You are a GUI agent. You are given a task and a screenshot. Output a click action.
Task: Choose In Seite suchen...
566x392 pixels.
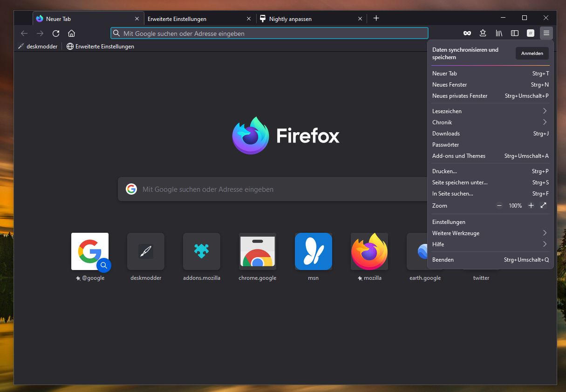491,194
